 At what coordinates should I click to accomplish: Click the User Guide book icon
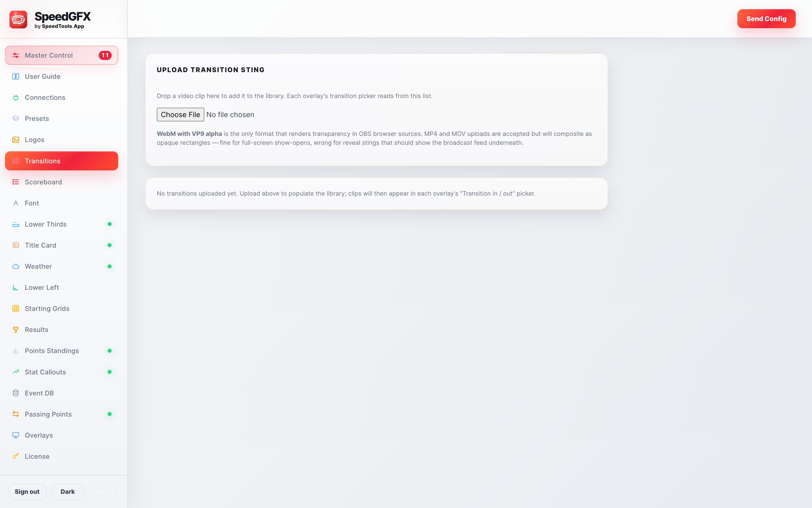click(16, 77)
